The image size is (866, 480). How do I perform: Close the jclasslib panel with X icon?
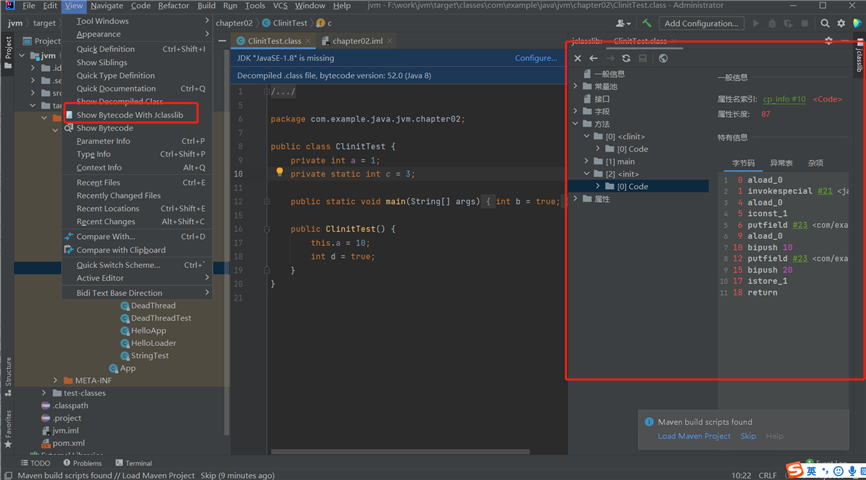(x=577, y=58)
